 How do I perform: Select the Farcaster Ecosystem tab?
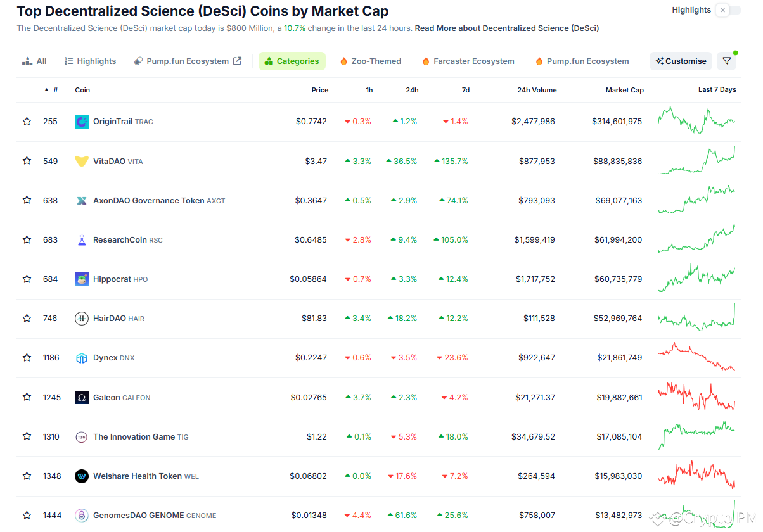pos(468,61)
